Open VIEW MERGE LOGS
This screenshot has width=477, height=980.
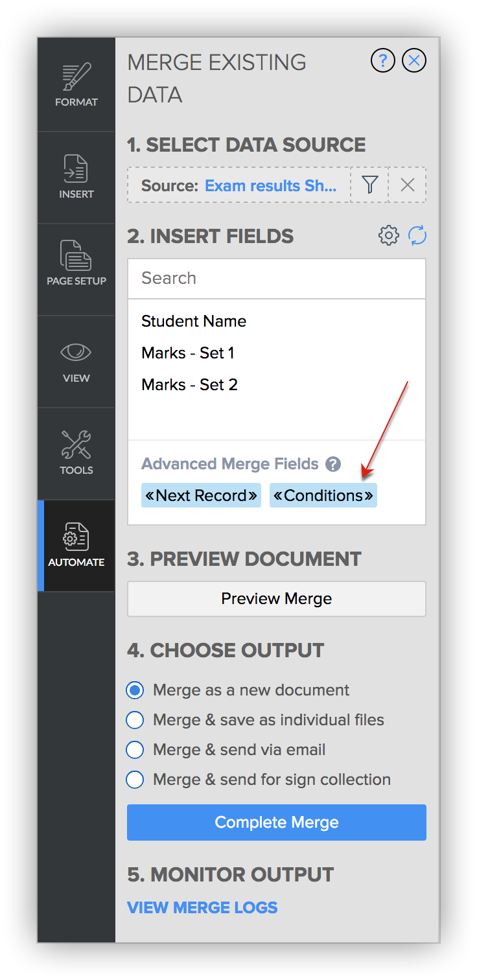point(202,907)
